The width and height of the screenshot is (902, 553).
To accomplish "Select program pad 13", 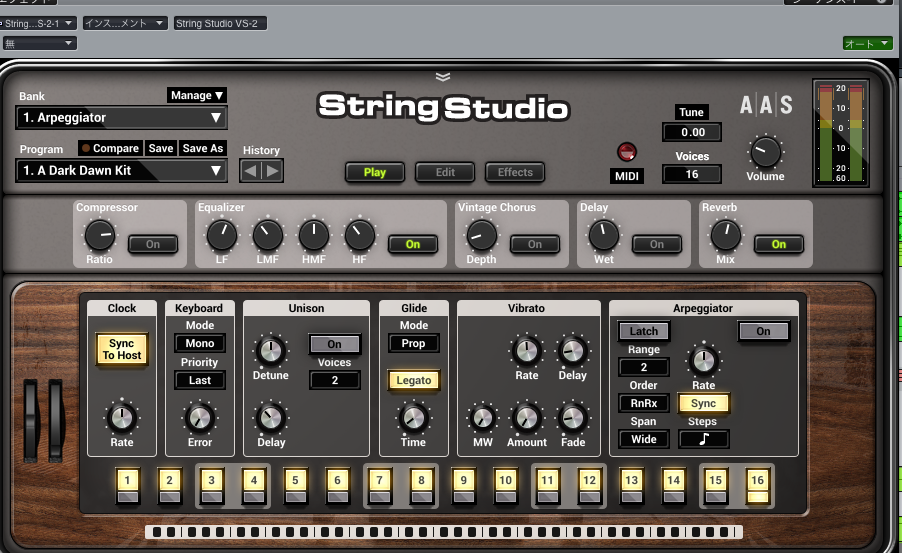I will 632,487.
